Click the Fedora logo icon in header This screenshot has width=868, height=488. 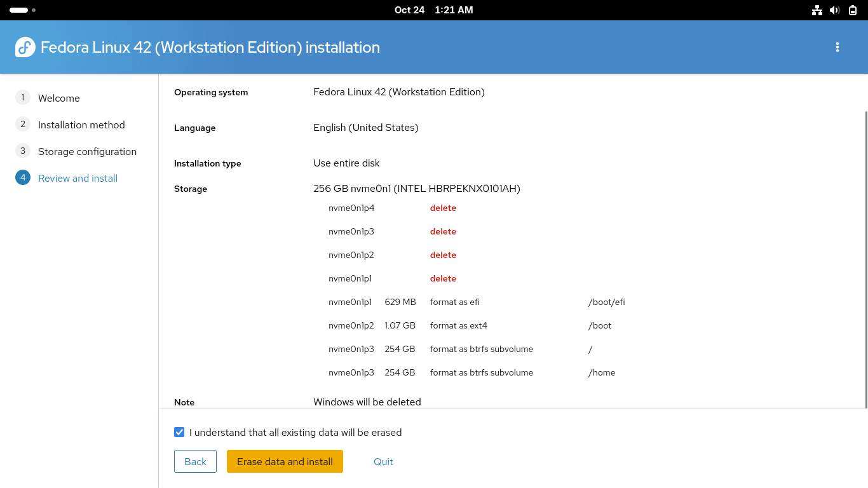[x=25, y=47]
